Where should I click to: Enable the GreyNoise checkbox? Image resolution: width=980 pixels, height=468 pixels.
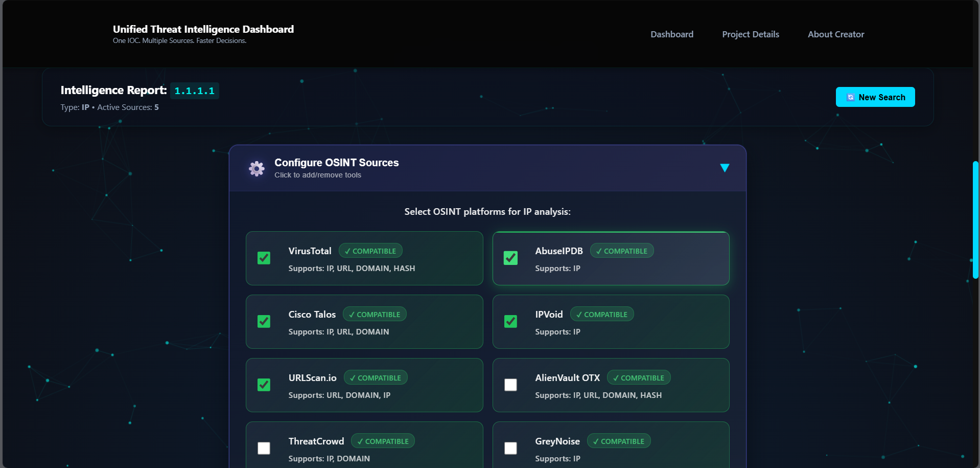(x=510, y=448)
